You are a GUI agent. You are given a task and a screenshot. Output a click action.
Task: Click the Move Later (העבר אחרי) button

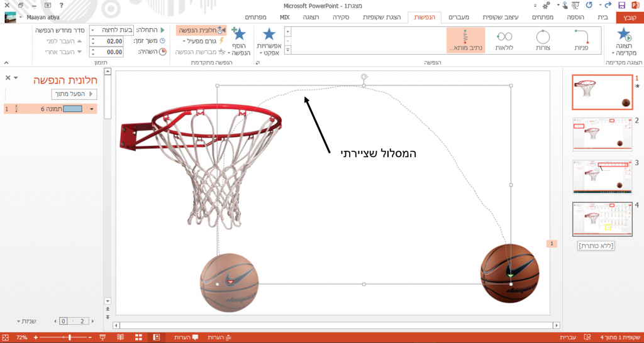click(63, 52)
